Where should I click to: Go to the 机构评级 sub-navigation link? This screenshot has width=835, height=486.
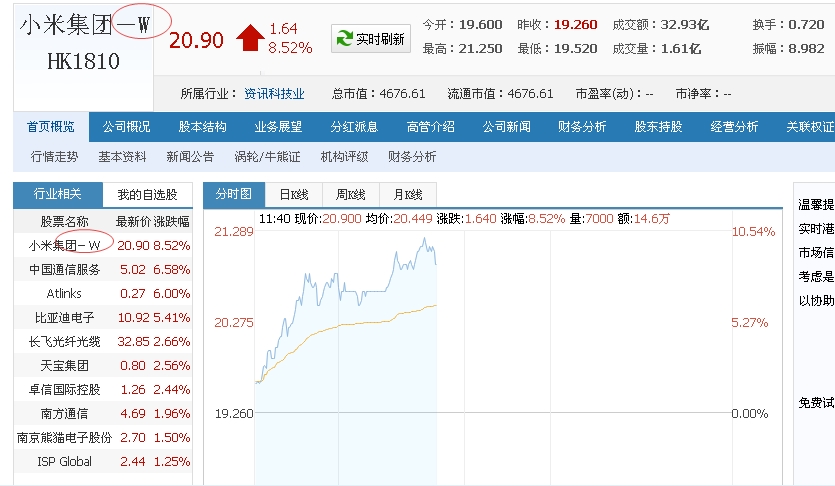[344, 156]
